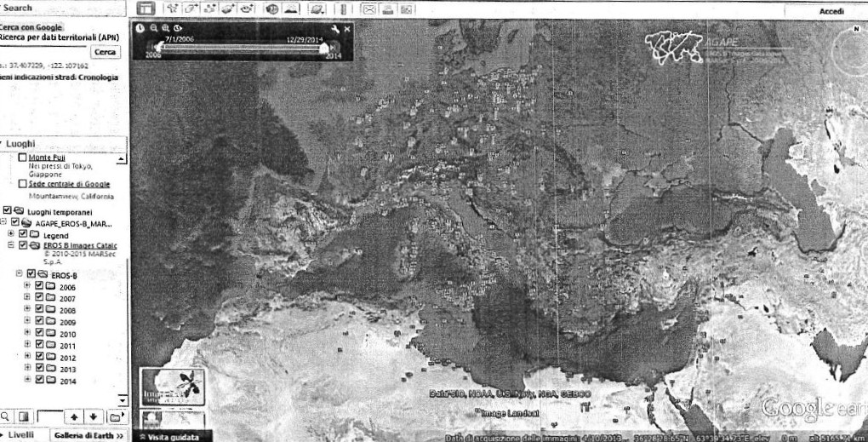Open Monte Fuji place link
The height and width of the screenshot is (442, 868).
pos(47,158)
